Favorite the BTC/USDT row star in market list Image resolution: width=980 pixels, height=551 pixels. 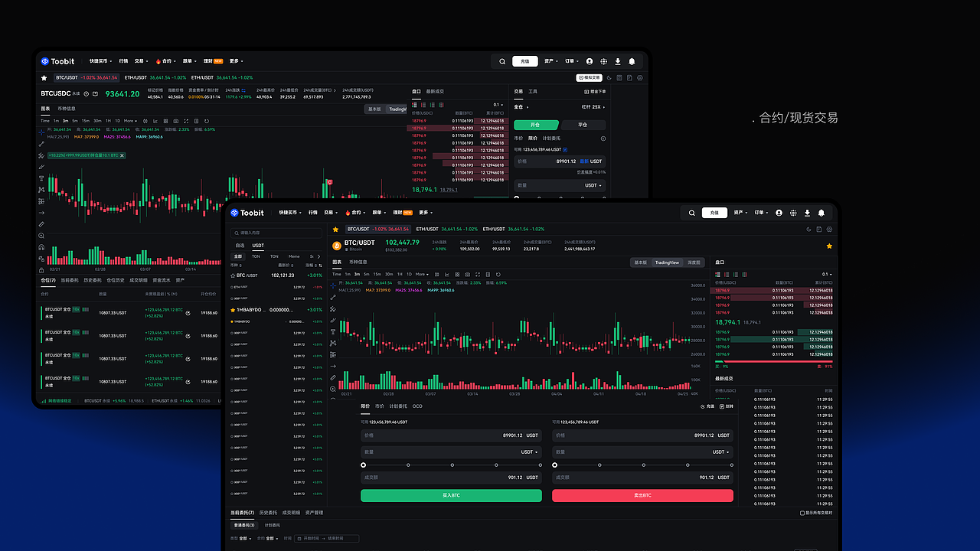[233, 275]
